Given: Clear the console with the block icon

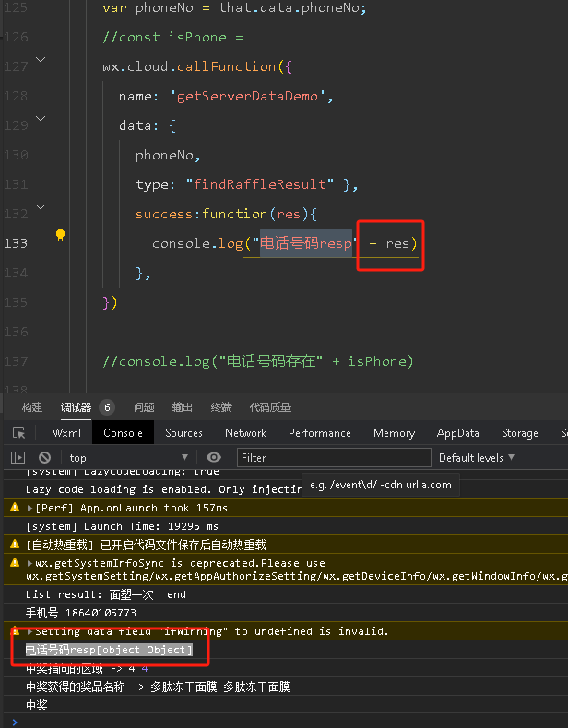Looking at the screenshot, I should pos(44,457).
